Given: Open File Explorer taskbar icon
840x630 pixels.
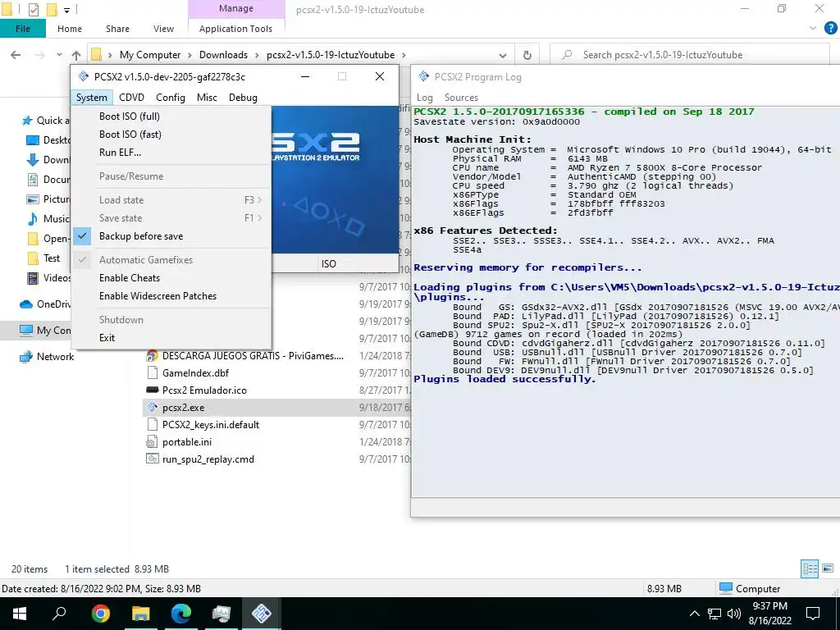Looking at the screenshot, I should tap(140, 614).
